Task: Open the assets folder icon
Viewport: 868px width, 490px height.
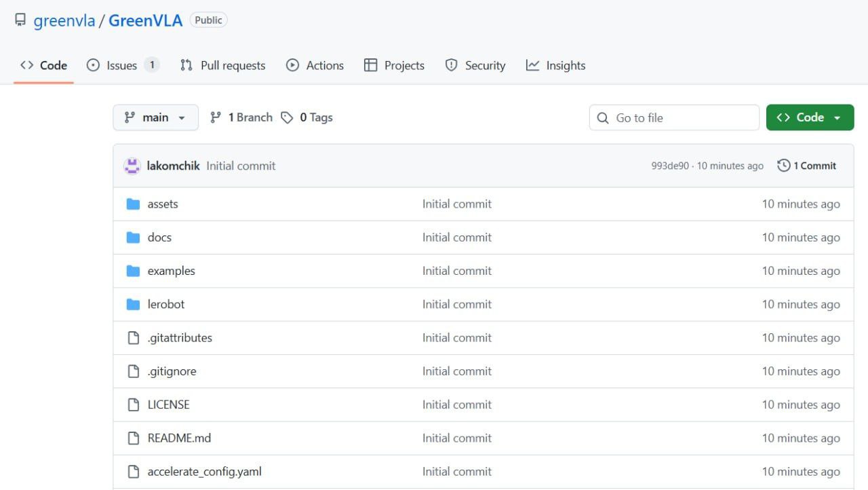Action: tap(133, 204)
